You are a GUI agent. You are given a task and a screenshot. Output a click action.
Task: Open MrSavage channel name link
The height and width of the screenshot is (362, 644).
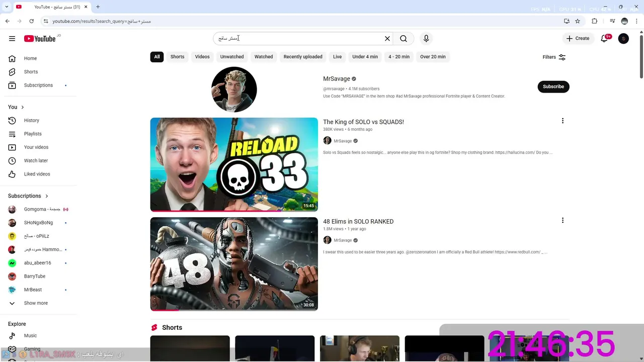coord(337,79)
